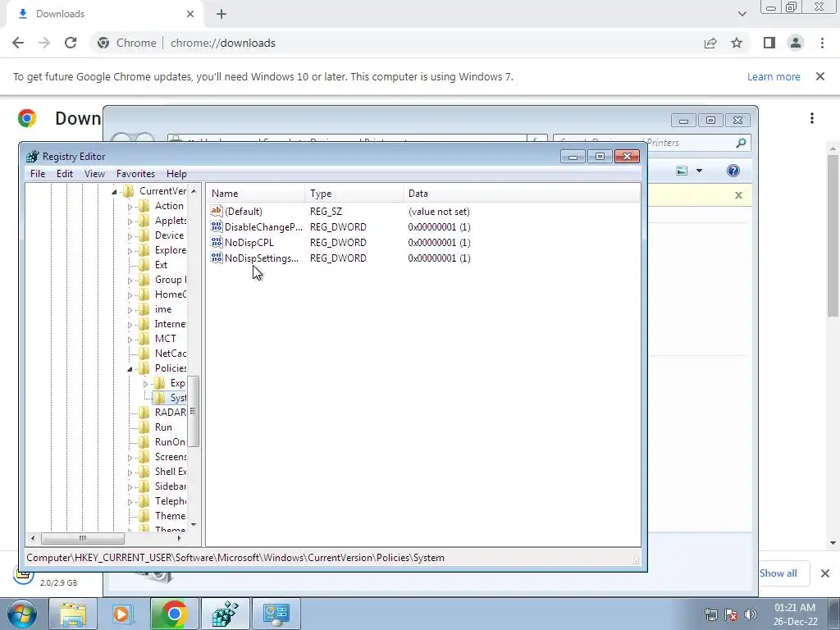Open the Chrome three-dot menu
The width and height of the screenshot is (840, 630).
pos(822,43)
